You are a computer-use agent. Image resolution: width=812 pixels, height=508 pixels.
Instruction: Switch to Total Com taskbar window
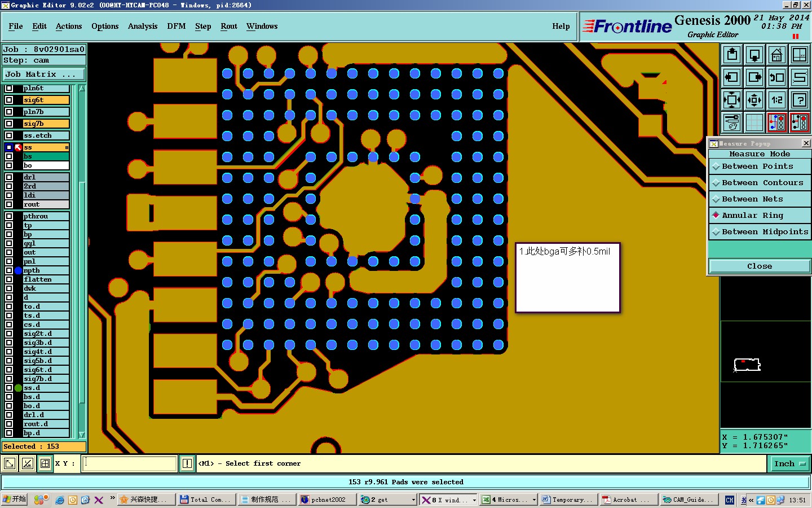[205, 500]
